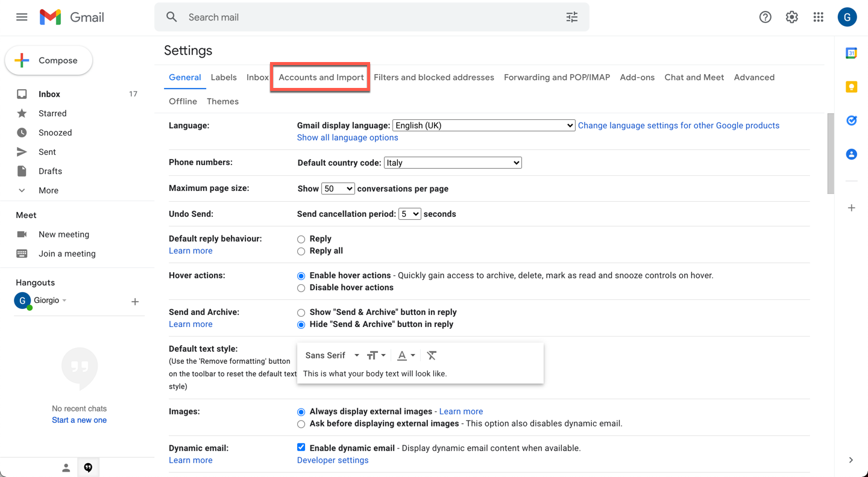Screen dimensions: 868x477
Task: Toggle the main menu hamburger icon
Action: (22, 17)
